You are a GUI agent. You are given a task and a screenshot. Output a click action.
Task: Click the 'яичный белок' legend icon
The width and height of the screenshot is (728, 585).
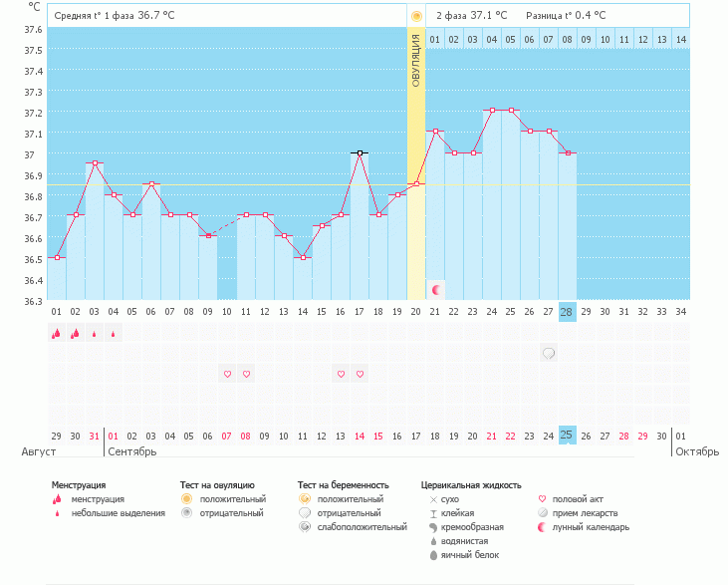433,555
